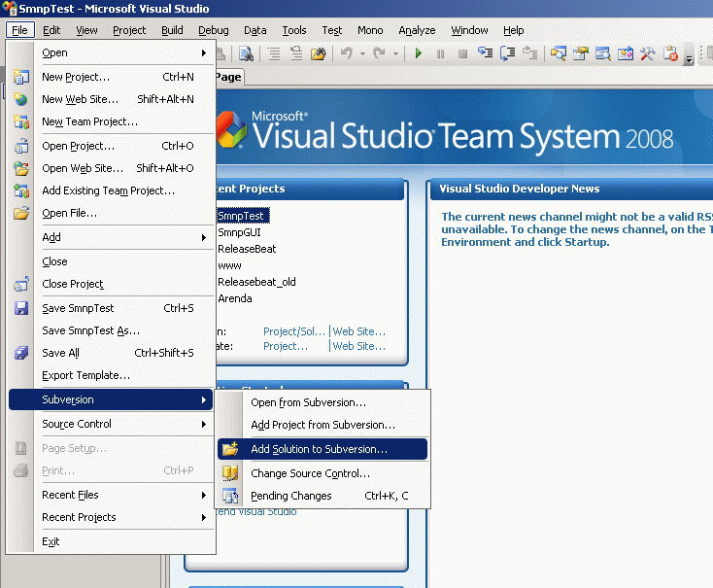Select Exit in the File menu
Viewport: 713px width, 588px height.
[111, 541]
